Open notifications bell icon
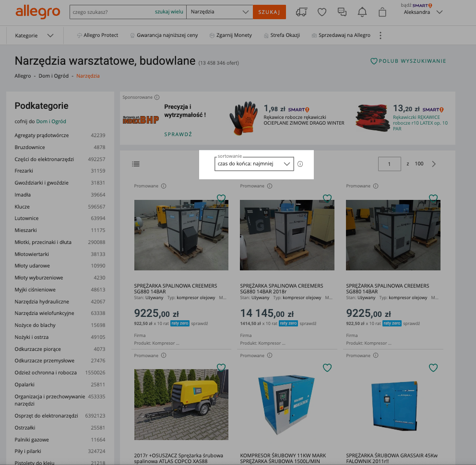Viewport: 476px width, 465px height. coord(362,12)
